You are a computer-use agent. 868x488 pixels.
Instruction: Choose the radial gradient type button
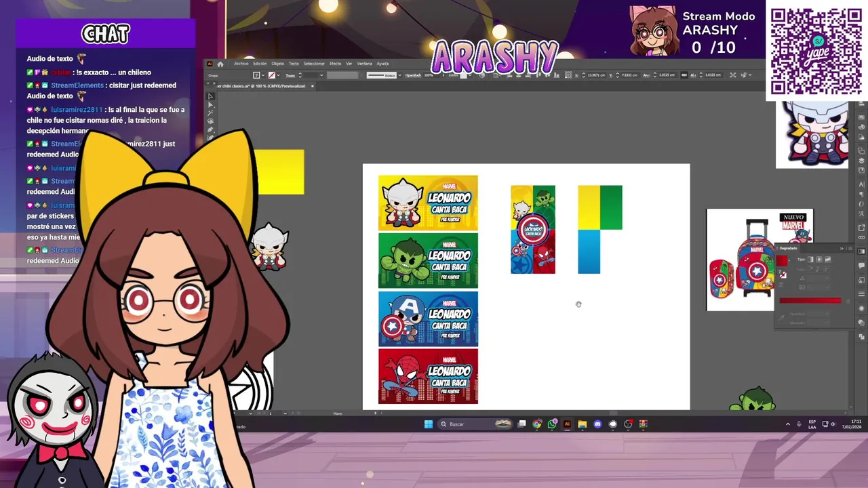[819, 260]
